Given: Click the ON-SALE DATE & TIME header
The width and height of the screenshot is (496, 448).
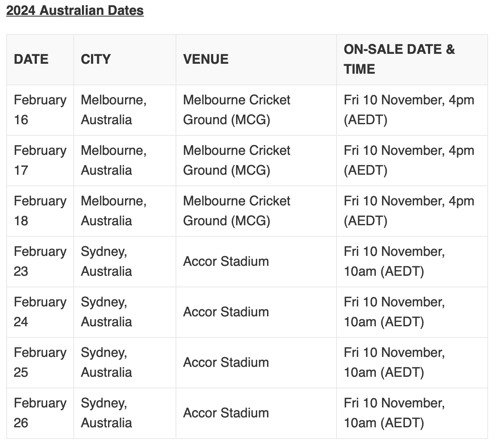Looking at the screenshot, I should click(x=412, y=60).
